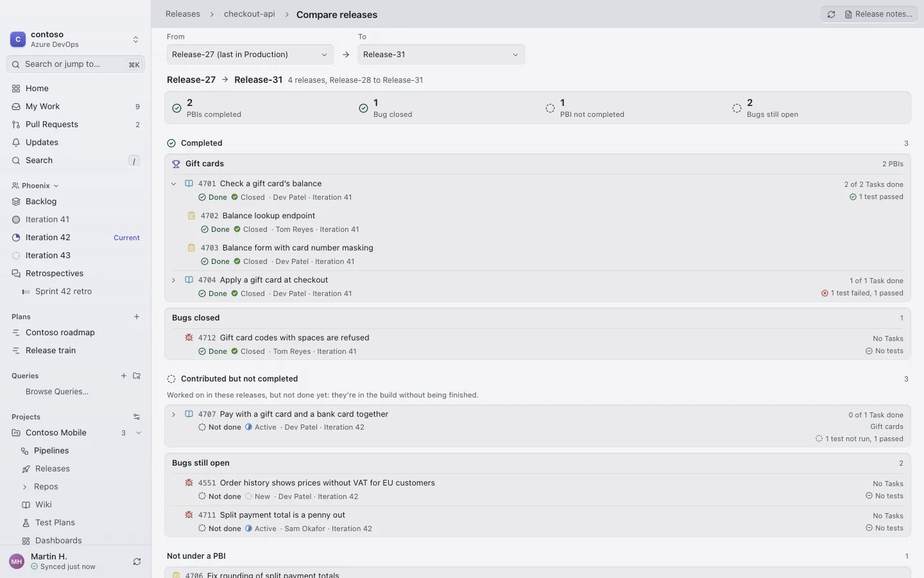Click the Search or jump to field
The width and height of the screenshot is (924, 578).
click(x=76, y=64)
